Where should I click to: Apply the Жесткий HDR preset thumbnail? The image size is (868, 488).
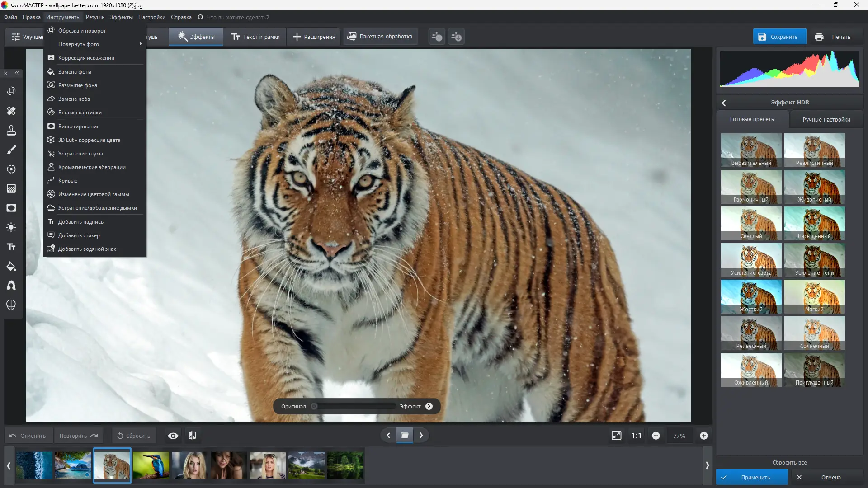(751, 296)
